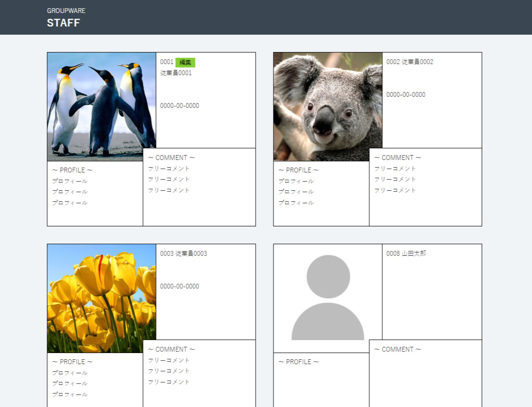Click COMMENT heading in the koala card

click(x=398, y=158)
